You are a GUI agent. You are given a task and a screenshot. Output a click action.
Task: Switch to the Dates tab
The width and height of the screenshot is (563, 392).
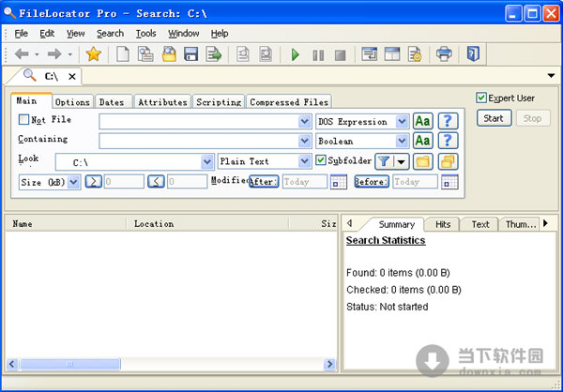[114, 102]
